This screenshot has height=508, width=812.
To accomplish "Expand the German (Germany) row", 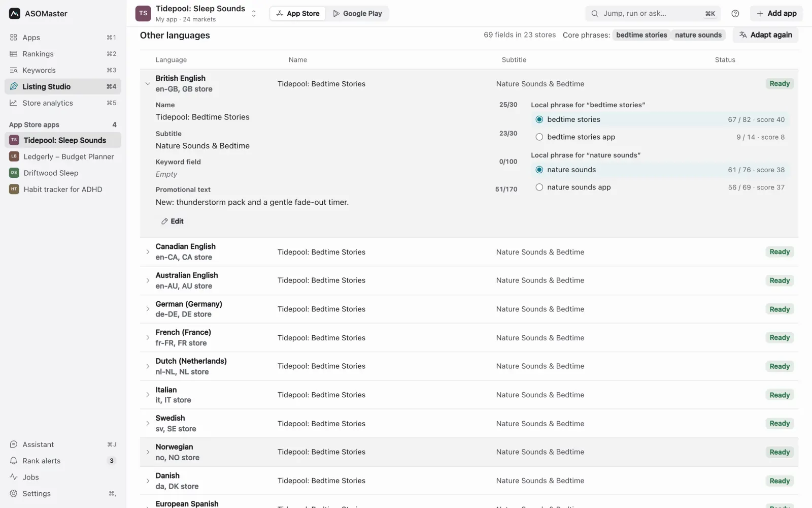I will pyautogui.click(x=148, y=309).
